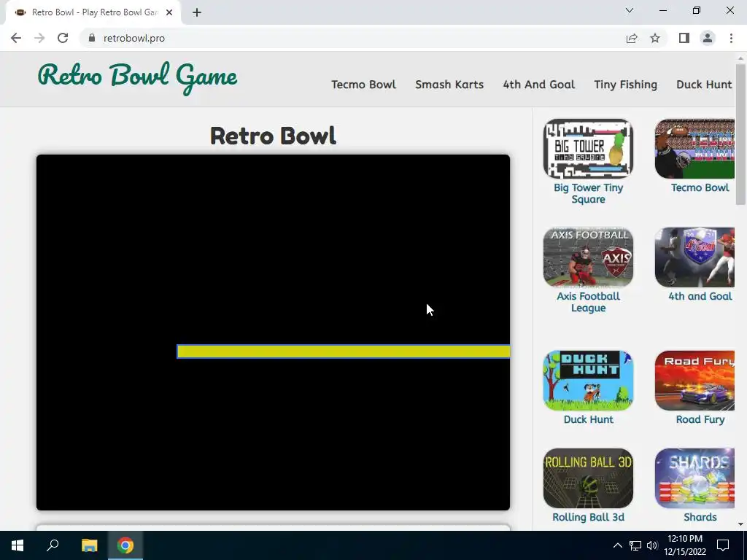Open the 4th and Goal sidebar text link
Screen dimensions: 747x560
(700, 296)
